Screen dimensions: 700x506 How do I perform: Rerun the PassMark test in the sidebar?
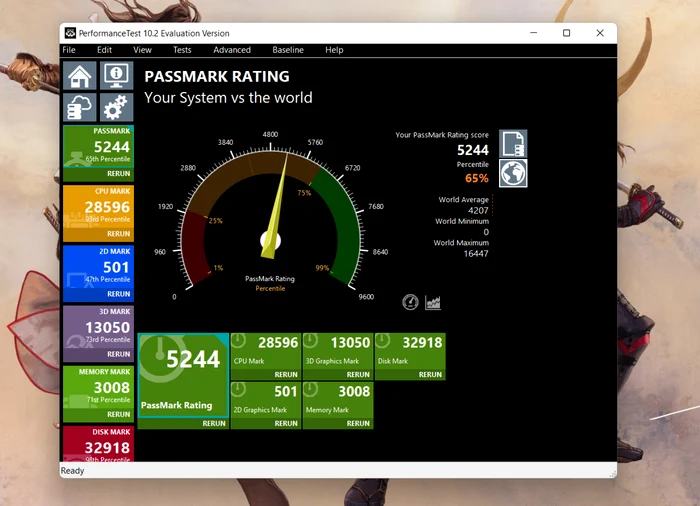tap(118, 174)
